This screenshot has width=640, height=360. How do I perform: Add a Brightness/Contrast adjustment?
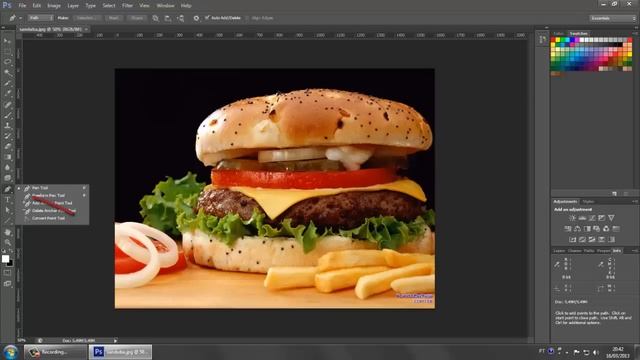coord(573,218)
